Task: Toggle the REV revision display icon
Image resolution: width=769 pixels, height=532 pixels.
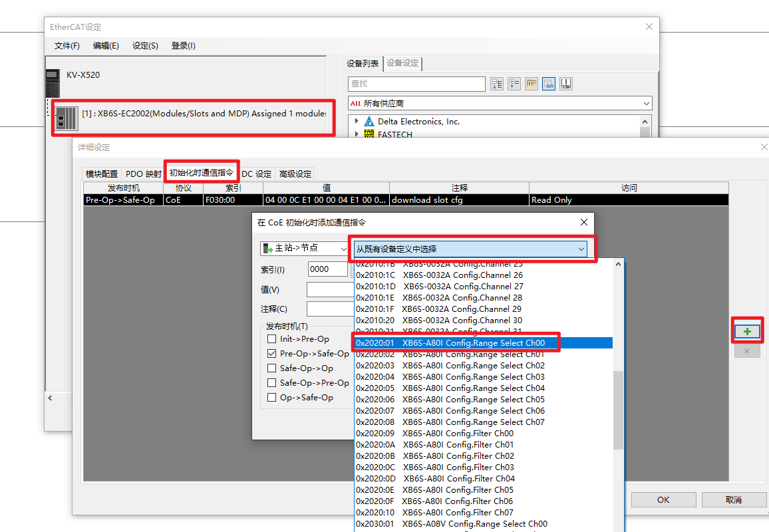Action: coord(549,84)
